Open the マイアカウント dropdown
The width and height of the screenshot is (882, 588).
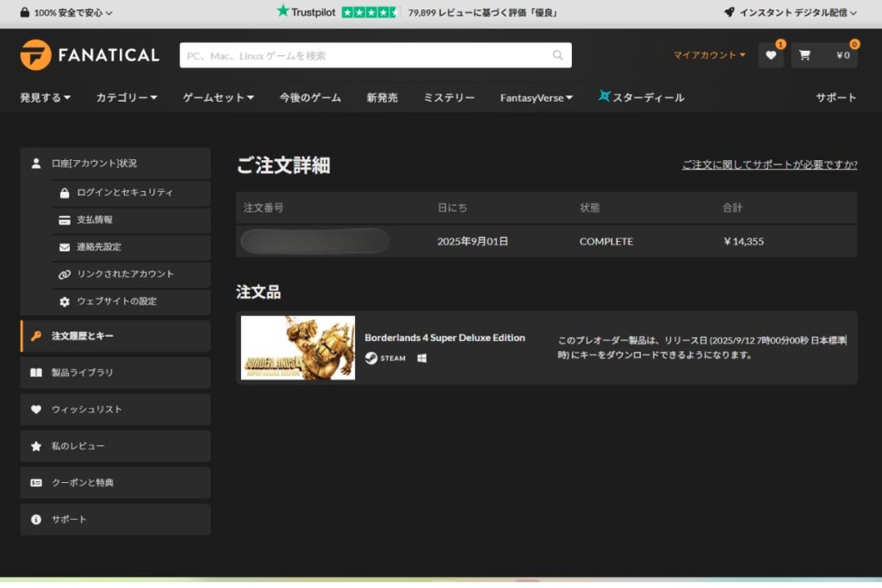coord(710,55)
